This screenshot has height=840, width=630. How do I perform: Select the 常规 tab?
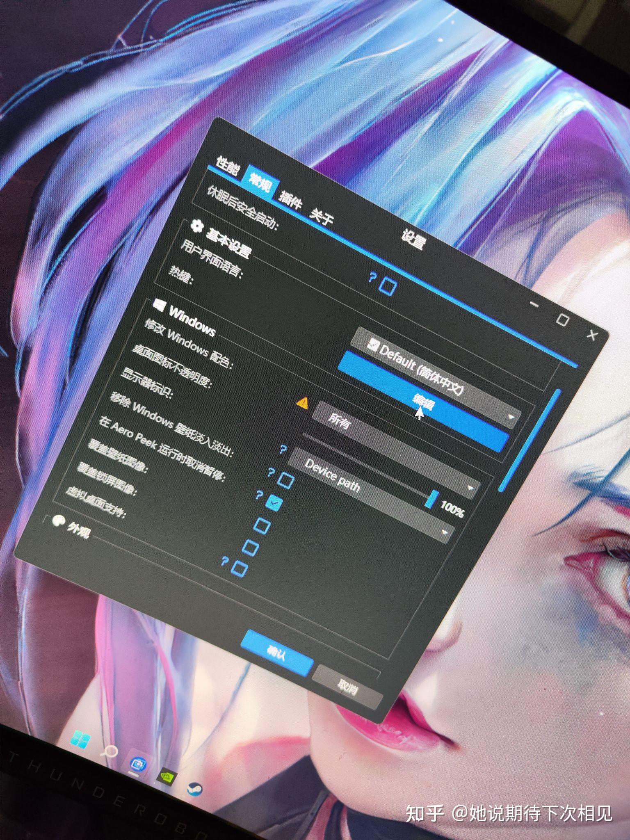pyautogui.click(x=261, y=183)
